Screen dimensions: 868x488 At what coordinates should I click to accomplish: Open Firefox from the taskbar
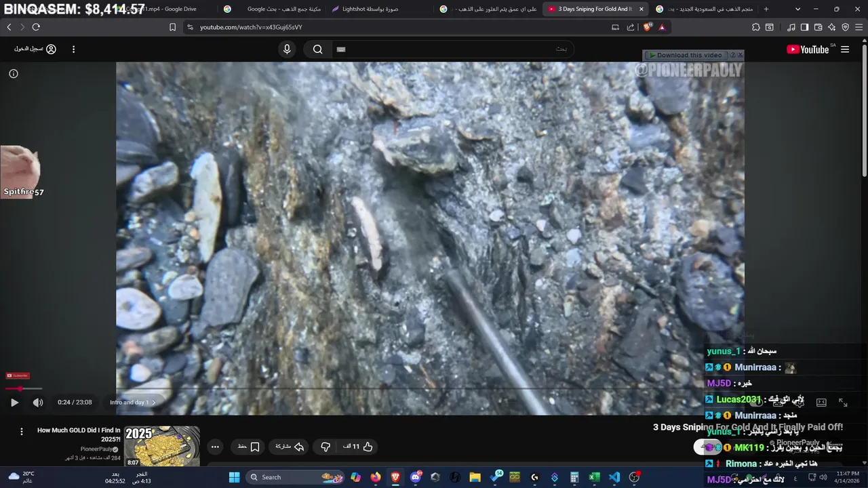(376, 477)
